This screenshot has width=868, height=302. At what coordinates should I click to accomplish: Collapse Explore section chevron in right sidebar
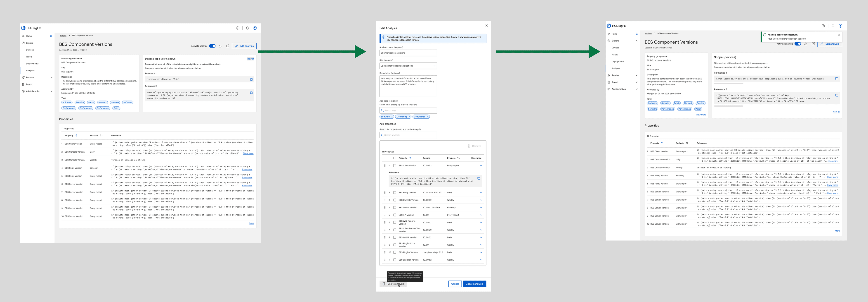(x=637, y=41)
